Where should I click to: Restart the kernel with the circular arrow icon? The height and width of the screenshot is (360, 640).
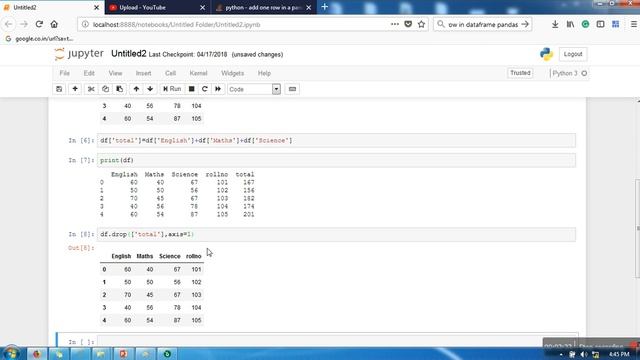click(205, 89)
